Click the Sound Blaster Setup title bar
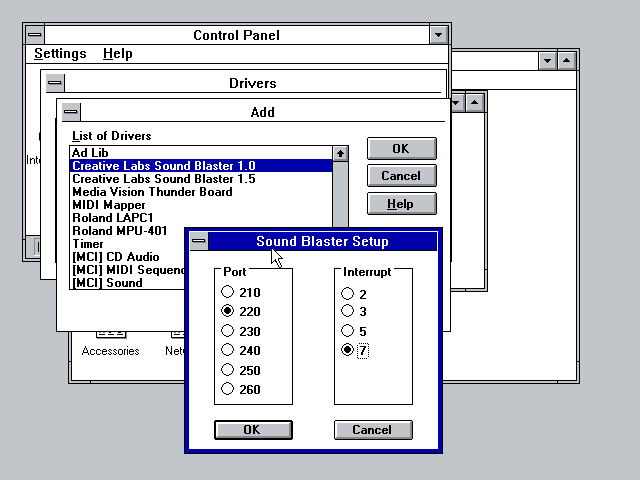The width and height of the screenshot is (640, 480). click(322, 241)
